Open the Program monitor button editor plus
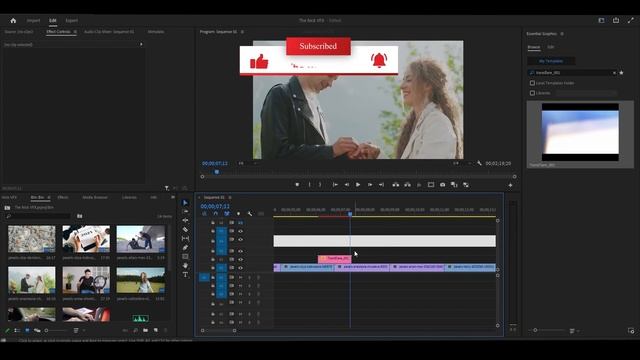The height and width of the screenshot is (360, 640). click(510, 185)
